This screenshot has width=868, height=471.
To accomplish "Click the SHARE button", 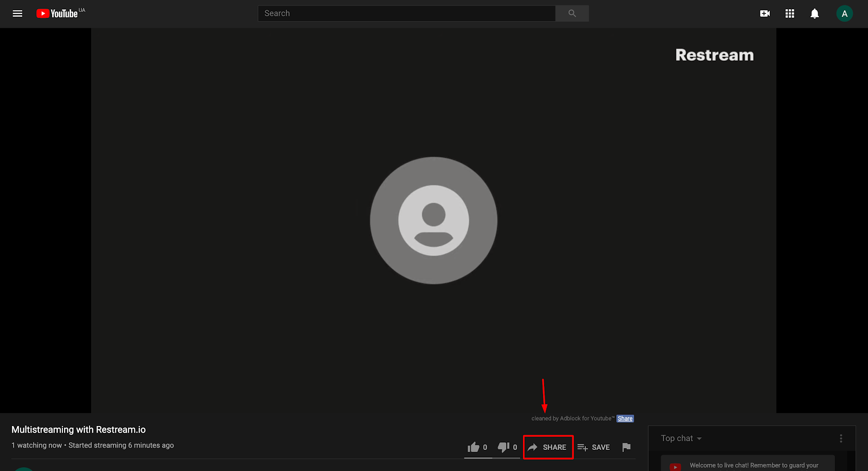I will pos(548,447).
